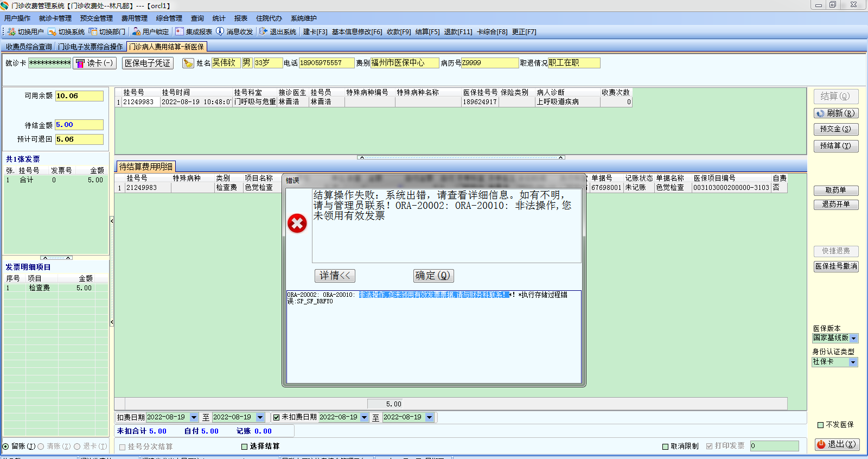Image resolution: width=868 pixels, height=459 pixels.
Task: Toggle the 打印发票 checkbox
Action: coord(709,446)
